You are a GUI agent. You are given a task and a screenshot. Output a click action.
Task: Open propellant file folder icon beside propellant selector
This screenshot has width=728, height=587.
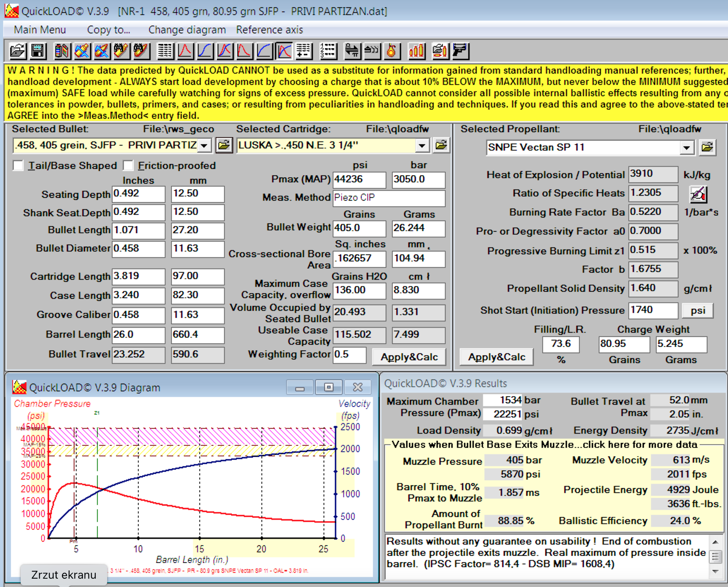pyautogui.click(x=707, y=147)
